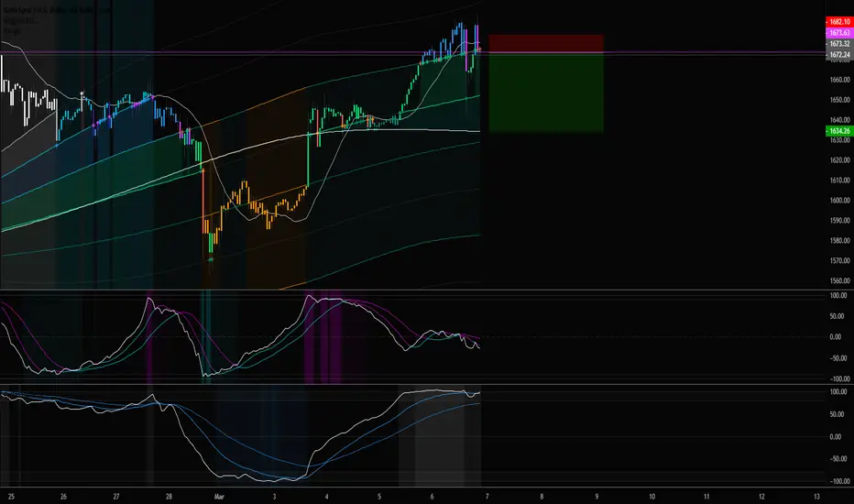Click the 5 date label on time axis
854x504 pixels.
(379, 497)
